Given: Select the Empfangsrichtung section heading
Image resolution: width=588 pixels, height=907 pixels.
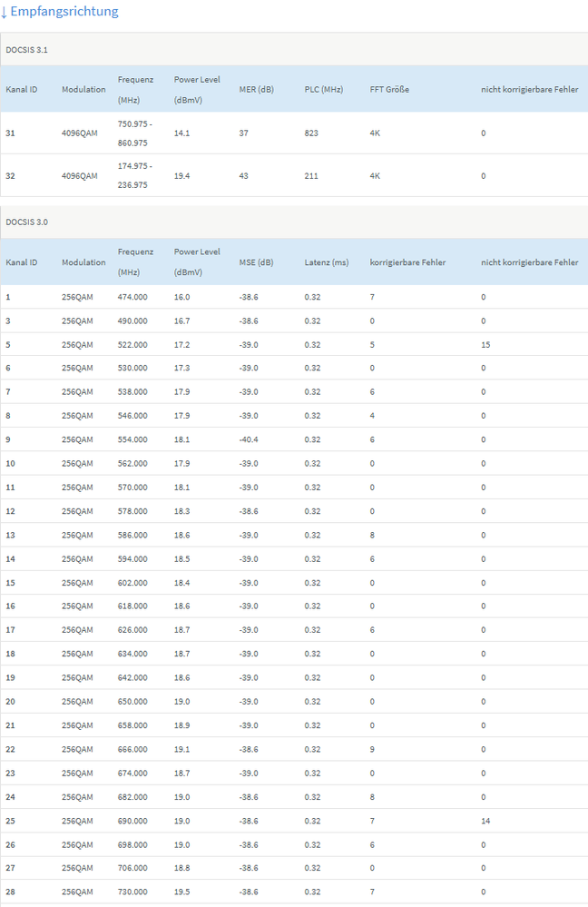Looking at the screenshot, I should [64, 12].
